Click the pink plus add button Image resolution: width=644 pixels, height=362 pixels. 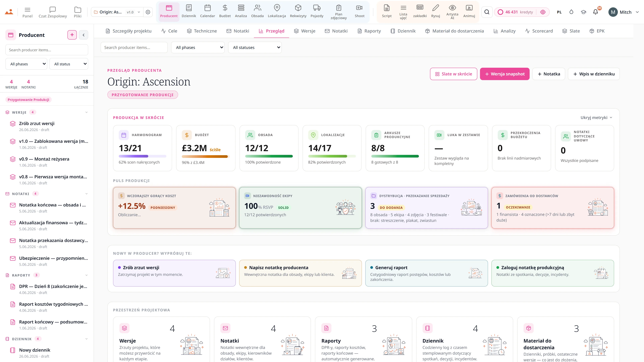click(x=72, y=35)
